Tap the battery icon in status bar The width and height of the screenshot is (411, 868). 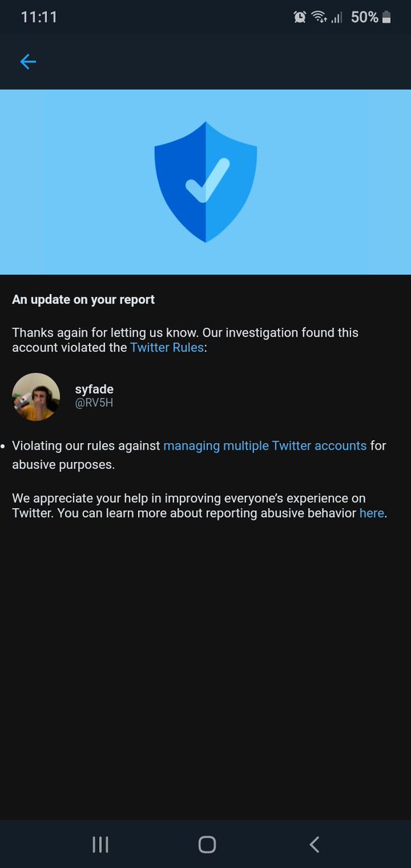point(386,17)
